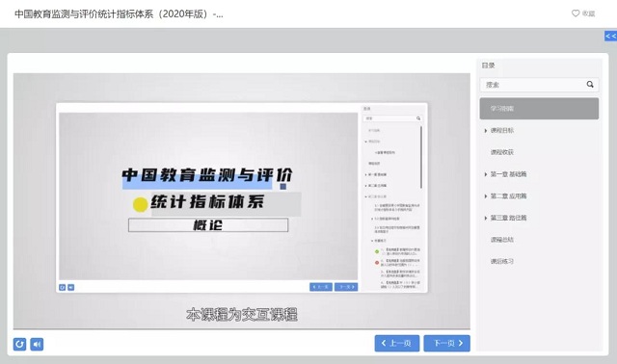
Task: Select the highlighted 学习指南 catalog item
Action: 539,109
